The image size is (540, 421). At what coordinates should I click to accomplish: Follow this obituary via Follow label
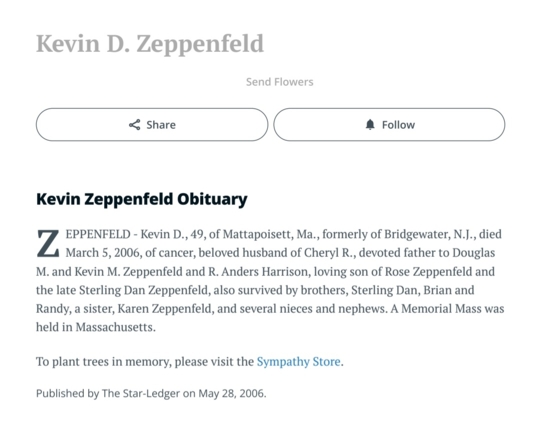[x=398, y=125]
